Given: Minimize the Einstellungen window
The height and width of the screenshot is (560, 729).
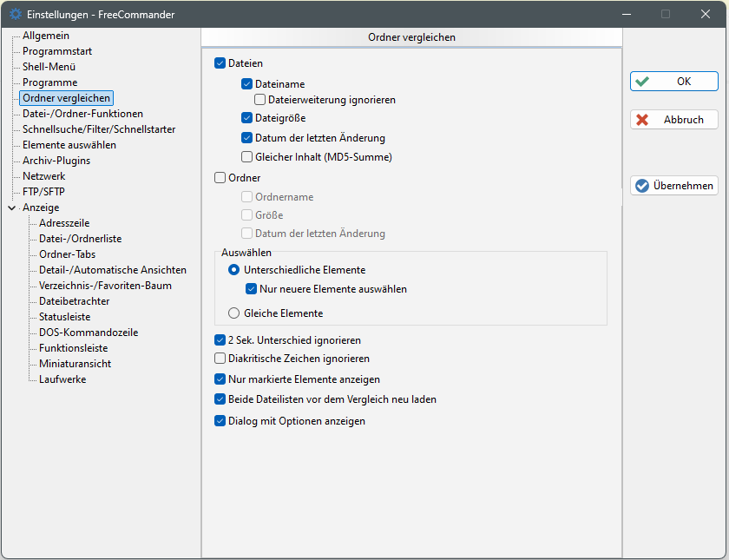Looking at the screenshot, I should coord(627,14).
